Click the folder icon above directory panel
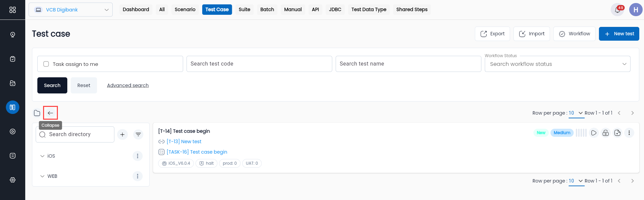Screen dimensions: 644x200 pos(37,113)
